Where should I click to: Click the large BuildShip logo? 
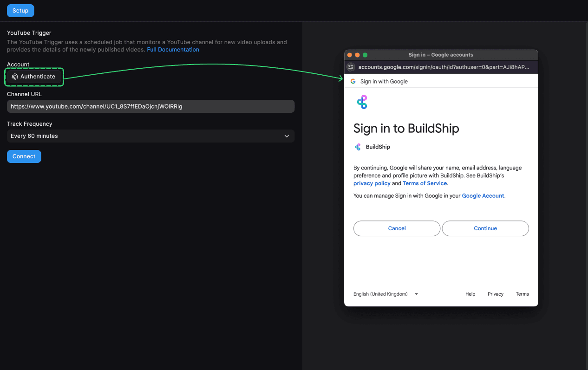362,102
